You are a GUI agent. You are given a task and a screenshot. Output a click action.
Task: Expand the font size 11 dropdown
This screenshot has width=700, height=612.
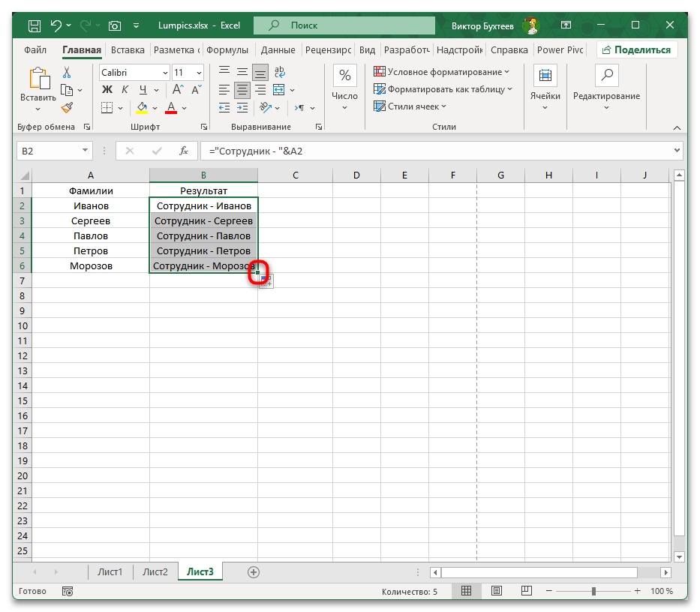(198, 73)
